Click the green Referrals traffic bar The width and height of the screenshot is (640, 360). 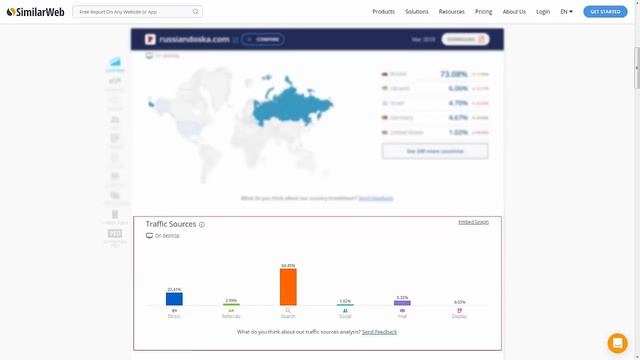[231, 304]
